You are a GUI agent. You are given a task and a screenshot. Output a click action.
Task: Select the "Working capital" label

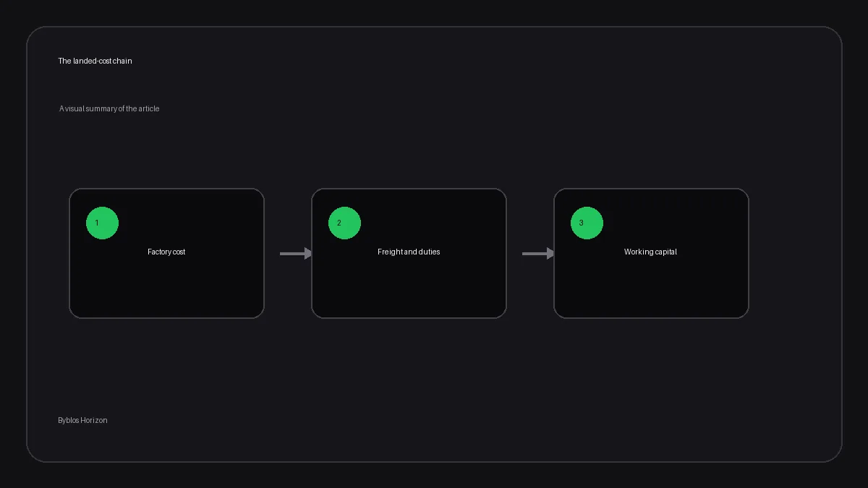(x=651, y=252)
